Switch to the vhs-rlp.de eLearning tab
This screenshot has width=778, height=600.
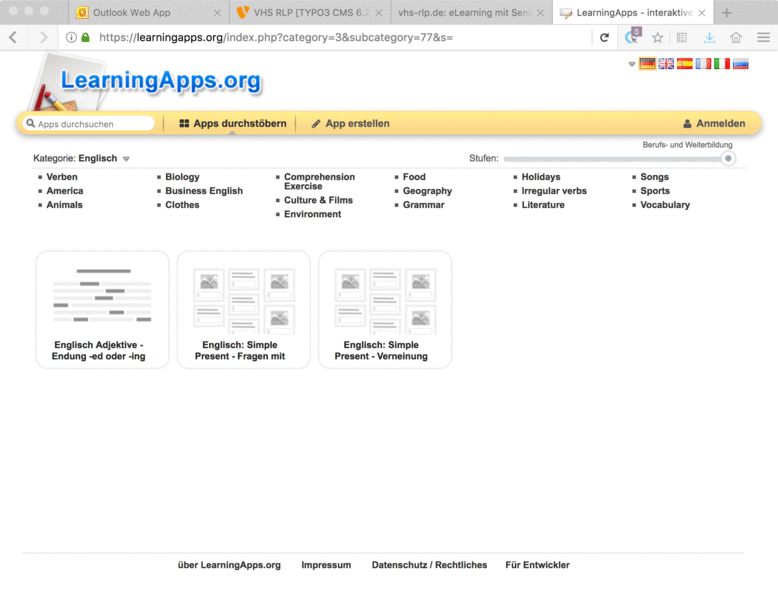point(472,13)
